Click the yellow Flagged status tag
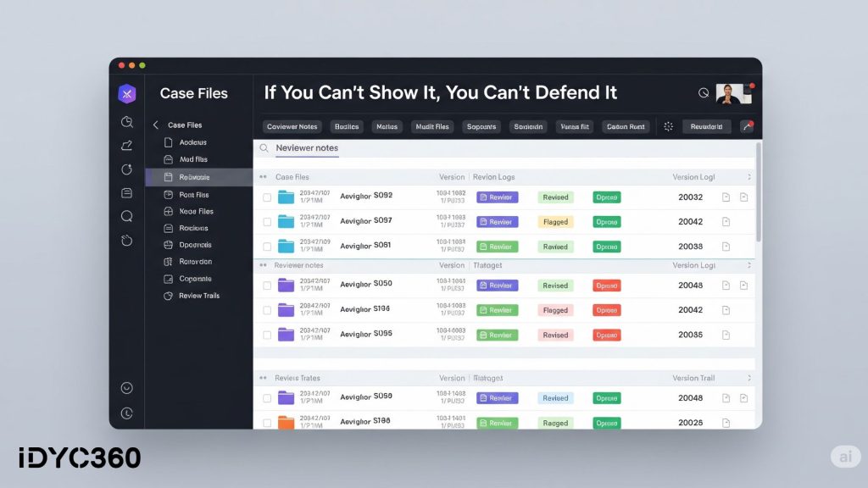 pos(555,222)
